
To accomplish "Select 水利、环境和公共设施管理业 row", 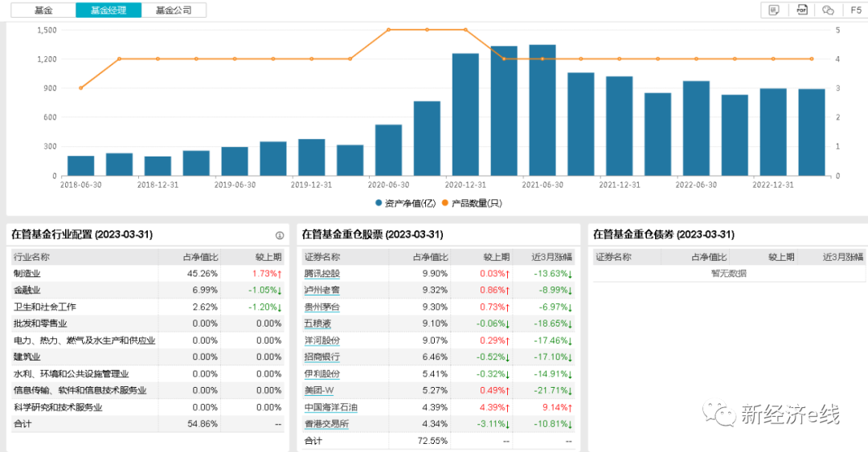I will (x=148, y=373).
